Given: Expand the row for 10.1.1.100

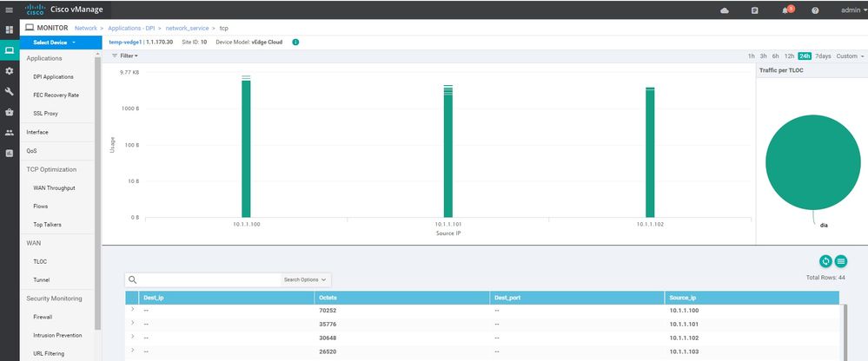Looking at the screenshot, I should pyautogui.click(x=132, y=310).
